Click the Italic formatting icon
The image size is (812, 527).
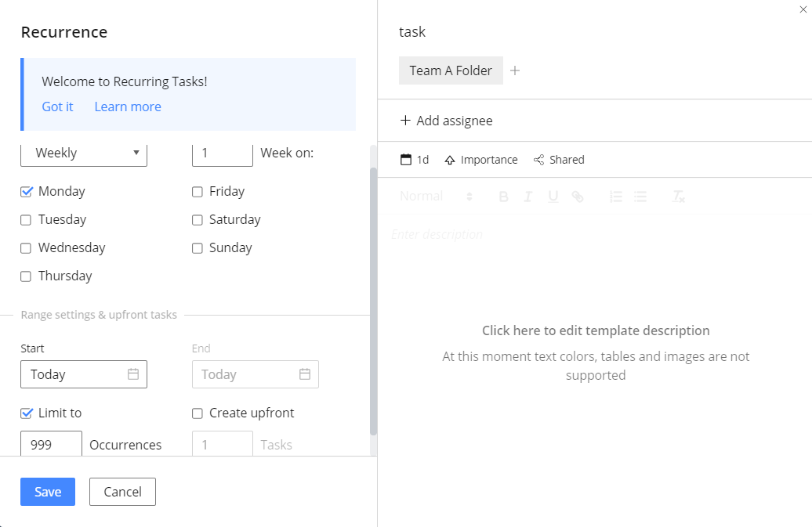coord(528,197)
